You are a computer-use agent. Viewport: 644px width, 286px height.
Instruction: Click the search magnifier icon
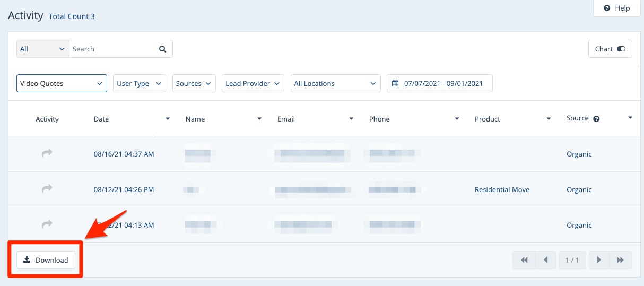tap(163, 49)
